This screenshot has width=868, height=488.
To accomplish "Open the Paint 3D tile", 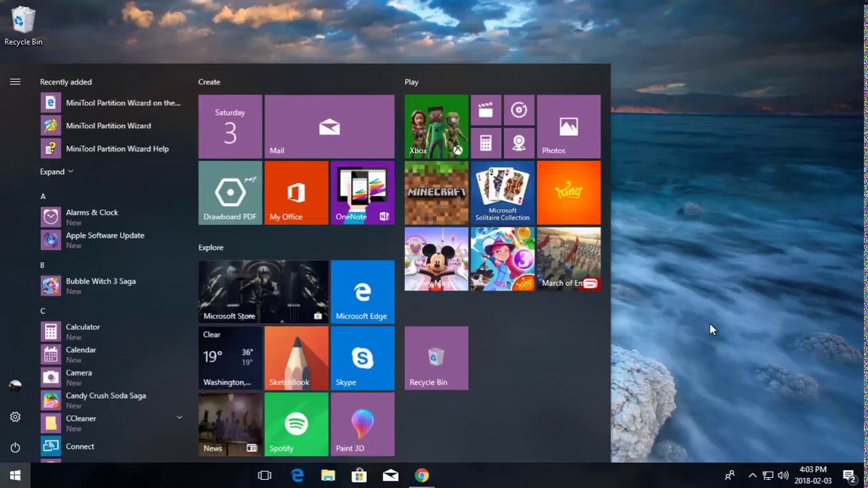I will point(362,424).
